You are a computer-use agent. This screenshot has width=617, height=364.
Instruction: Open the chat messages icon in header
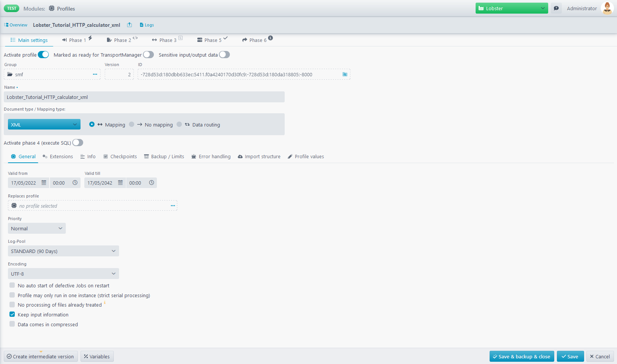pos(556,8)
